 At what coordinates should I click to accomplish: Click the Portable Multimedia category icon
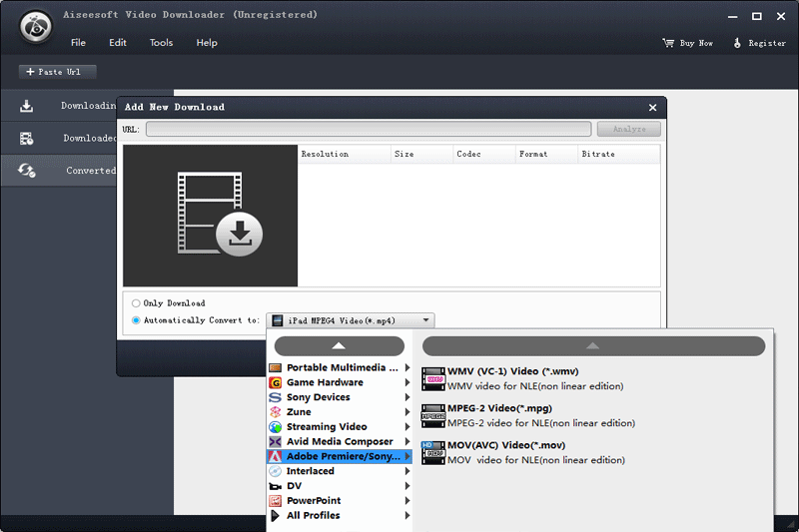coord(276,367)
